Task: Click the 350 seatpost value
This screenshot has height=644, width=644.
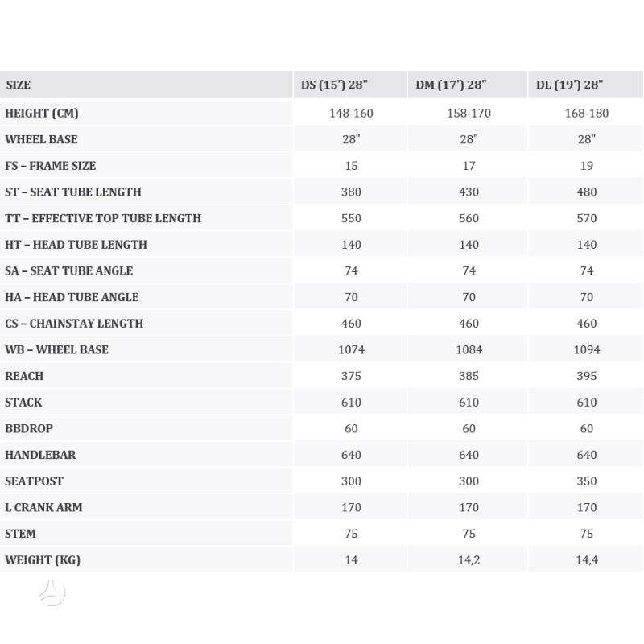Action: pos(587,481)
